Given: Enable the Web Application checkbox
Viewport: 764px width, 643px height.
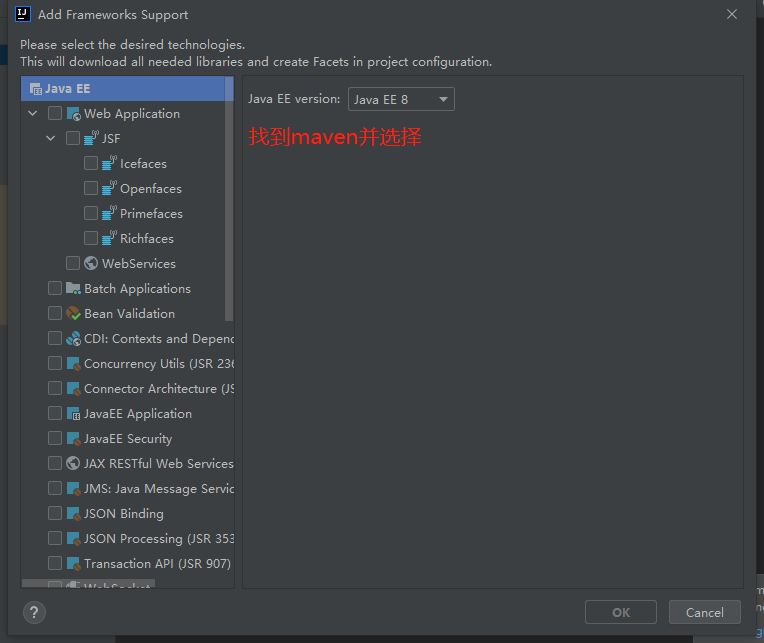Looking at the screenshot, I should pyautogui.click(x=55, y=113).
